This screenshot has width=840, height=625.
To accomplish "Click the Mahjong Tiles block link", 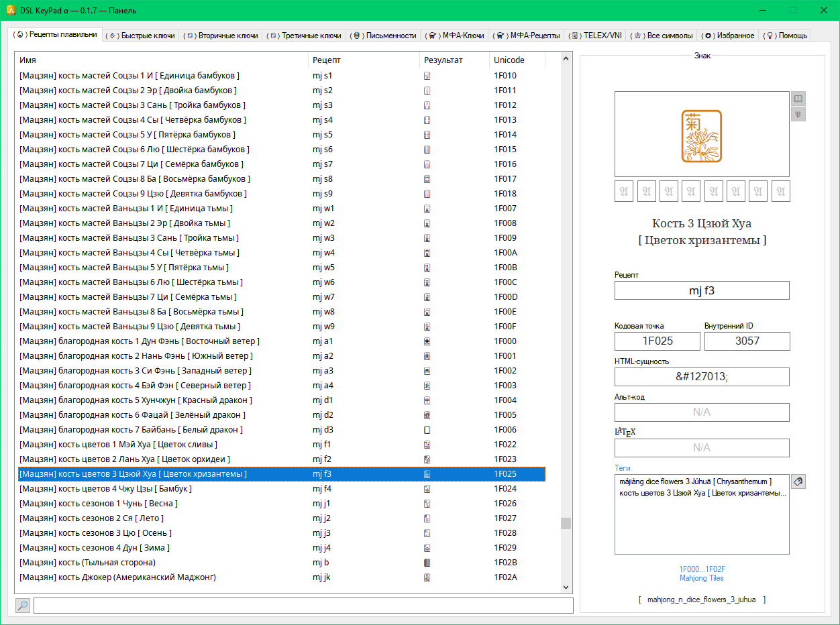I will click(701, 578).
